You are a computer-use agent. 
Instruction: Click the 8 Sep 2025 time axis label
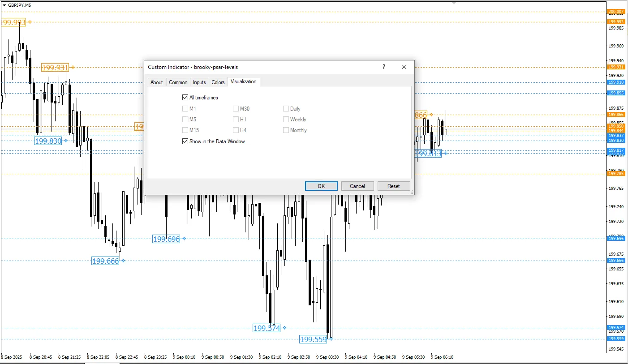[x=11, y=357]
